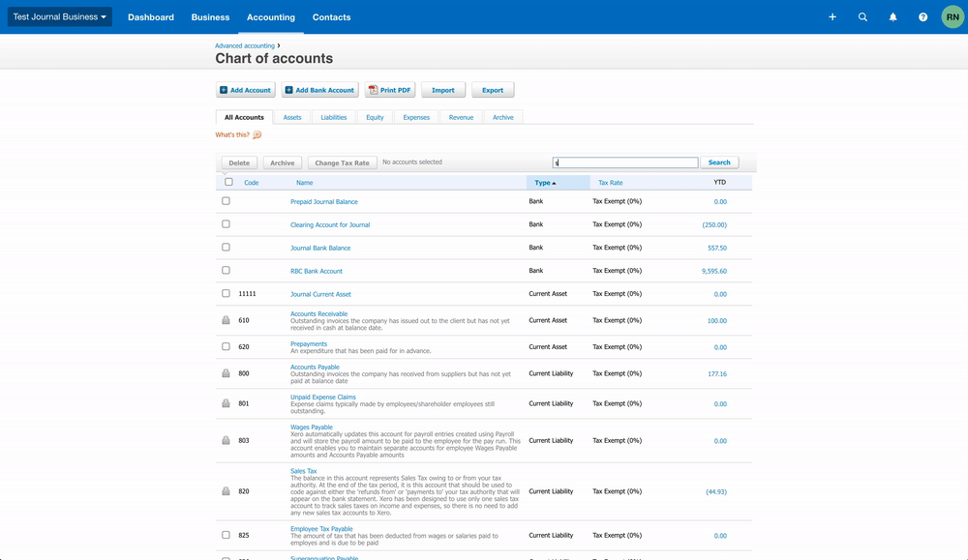
Task: Tick the checkbox for Prepaid Journal Balance
Action: pyautogui.click(x=226, y=200)
